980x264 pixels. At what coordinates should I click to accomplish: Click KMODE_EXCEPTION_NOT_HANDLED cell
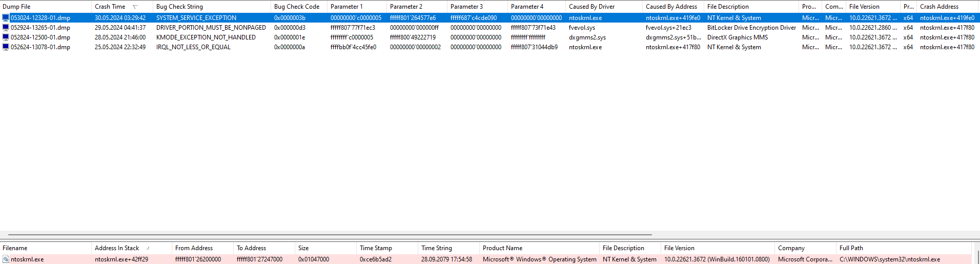(x=206, y=37)
